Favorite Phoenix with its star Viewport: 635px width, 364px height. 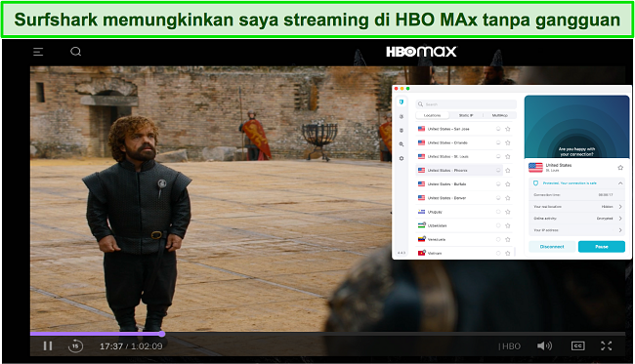tap(508, 170)
